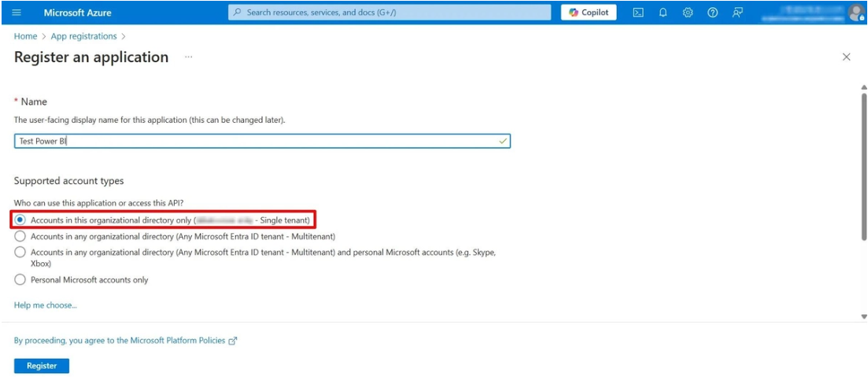Click the external link icon beside Platform Policies
This screenshot has height=377, width=868.
[x=232, y=341]
